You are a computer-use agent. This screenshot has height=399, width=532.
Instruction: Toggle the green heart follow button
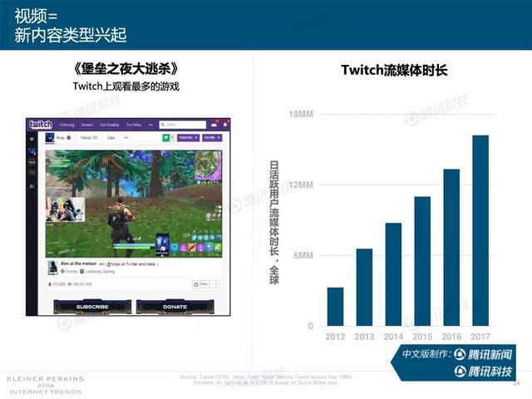pyautogui.click(x=166, y=138)
